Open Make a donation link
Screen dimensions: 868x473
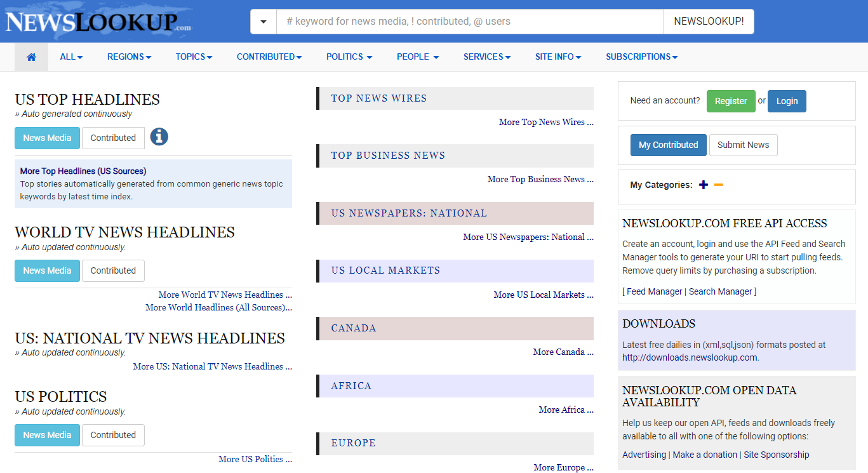pos(705,455)
